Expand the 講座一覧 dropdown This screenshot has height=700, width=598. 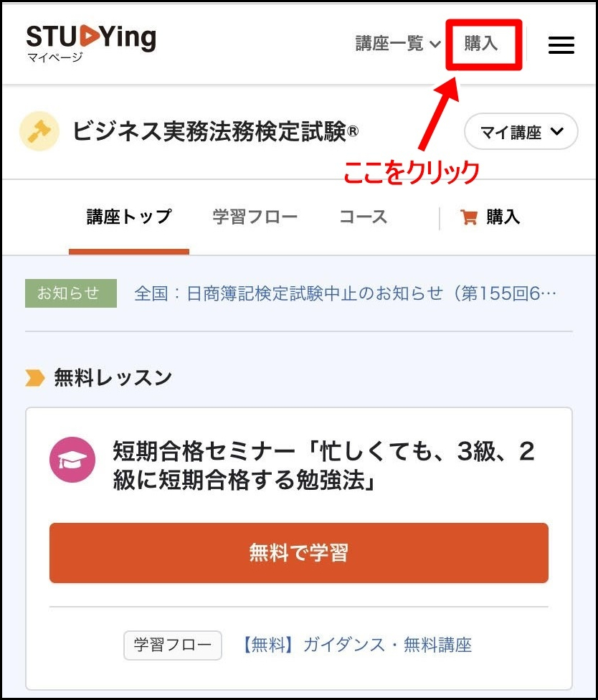(x=398, y=44)
